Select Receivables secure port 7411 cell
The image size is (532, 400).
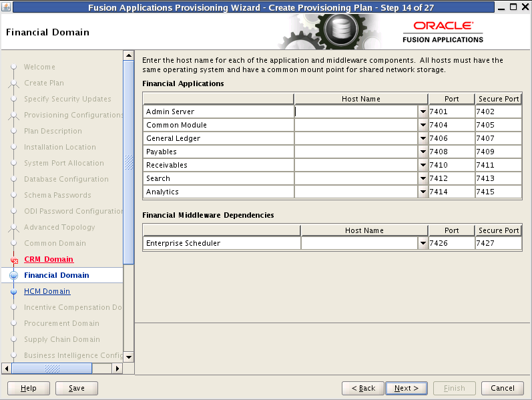tap(498, 165)
